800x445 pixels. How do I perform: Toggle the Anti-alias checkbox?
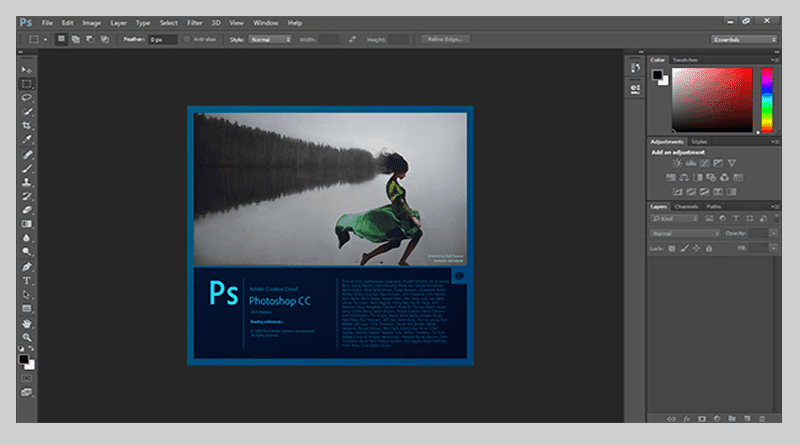tap(187, 39)
